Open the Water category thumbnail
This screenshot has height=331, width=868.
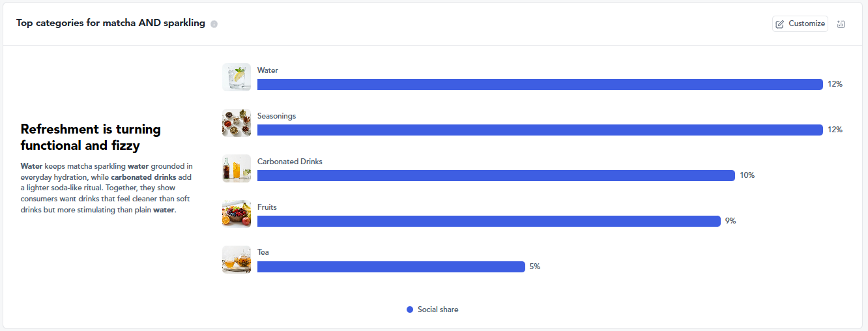coord(237,78)
